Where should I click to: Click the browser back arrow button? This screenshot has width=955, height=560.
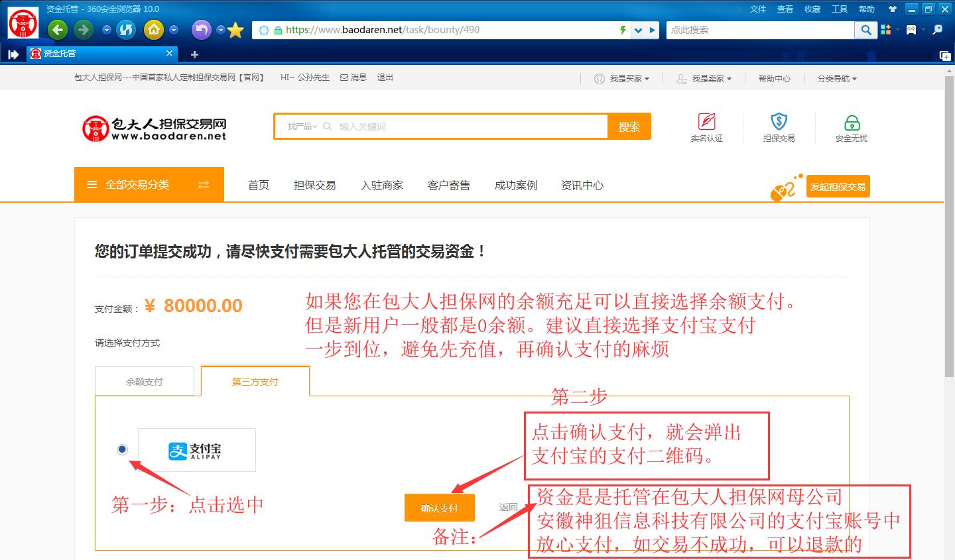tap(58, 30)
